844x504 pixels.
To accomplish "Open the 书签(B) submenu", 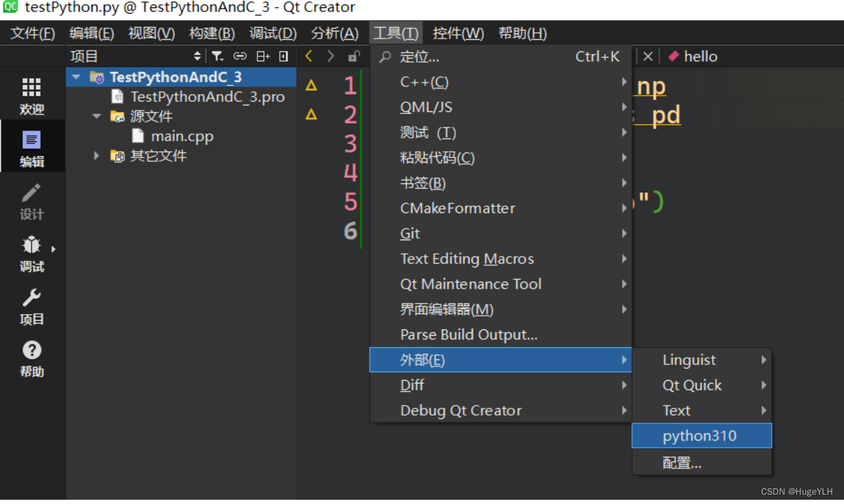I will point(501,183).
